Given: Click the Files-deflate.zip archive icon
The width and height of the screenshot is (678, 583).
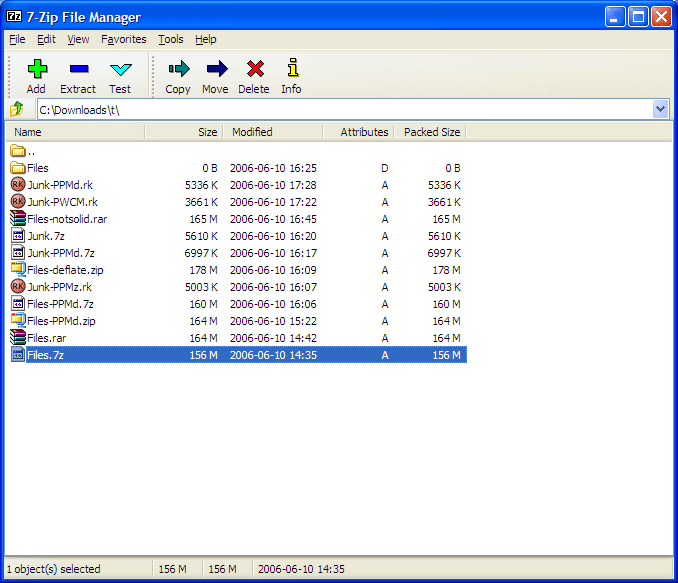Looking at the screenshot, I should point(18,269).
